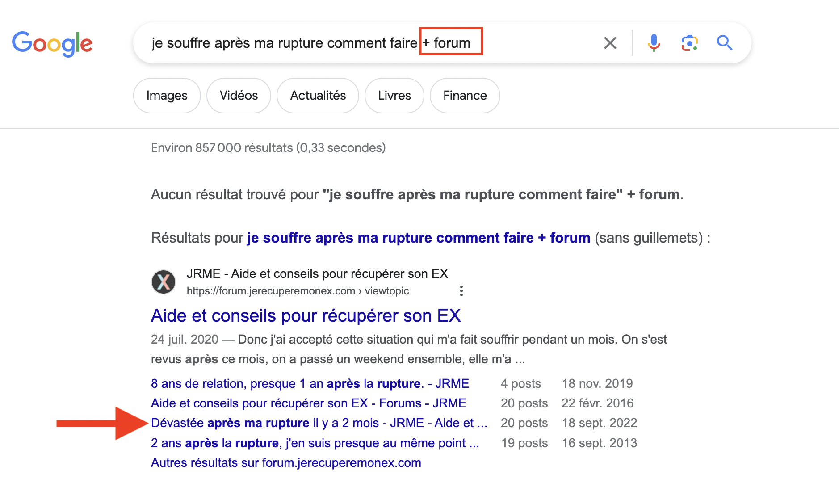This screenshot has height=504, width=839.
Task: Open the unquoted search suggestion link
Action: 419,238
